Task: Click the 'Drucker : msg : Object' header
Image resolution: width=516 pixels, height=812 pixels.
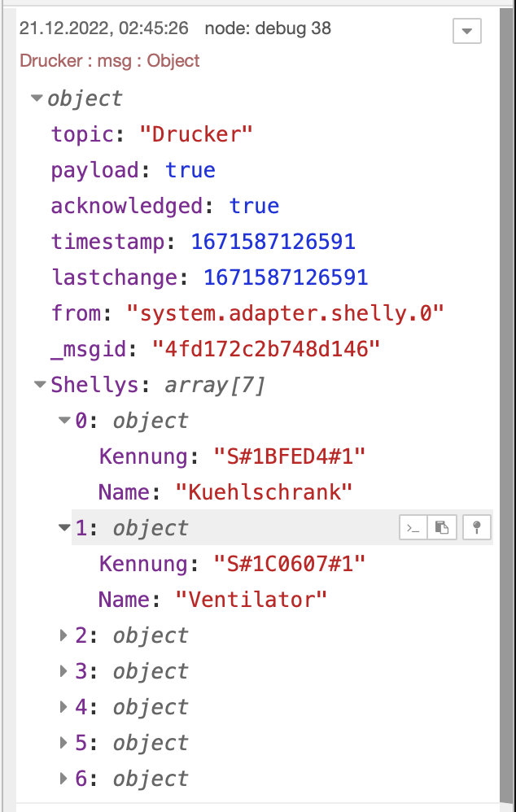Action: click(110, 61)
